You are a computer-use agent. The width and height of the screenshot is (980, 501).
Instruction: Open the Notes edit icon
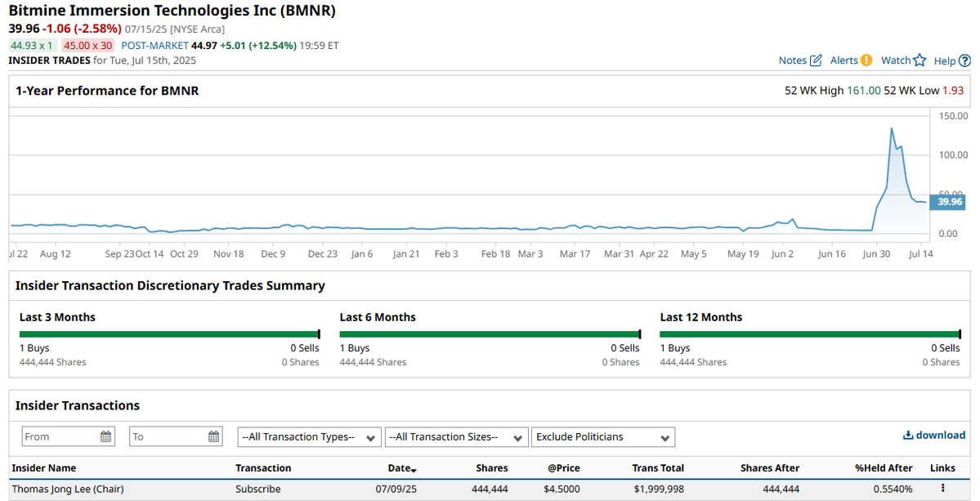pyautogui.click(x=816, y=60)
